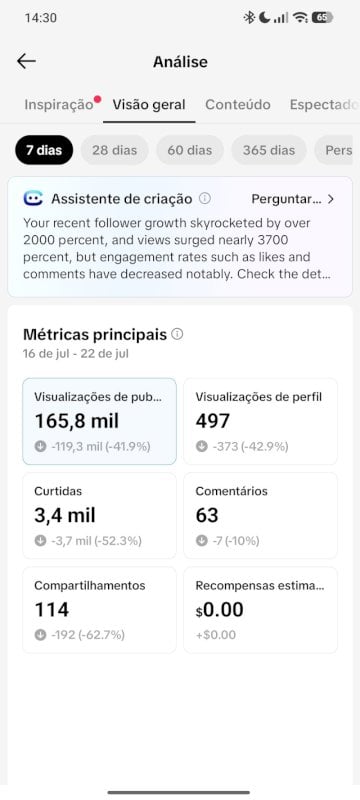Select the 365 dias period chip
360x800 pixels.
point(269,150)
